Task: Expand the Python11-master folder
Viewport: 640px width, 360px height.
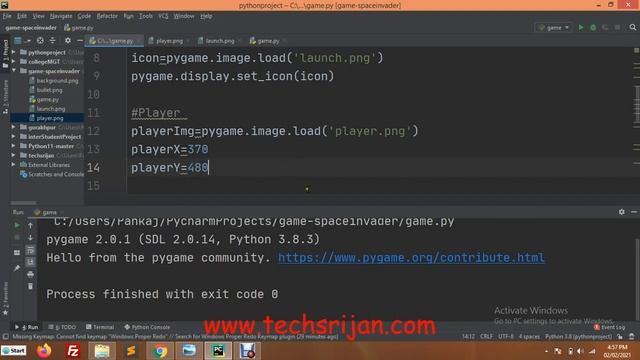Action: click(x=13, y=146)
